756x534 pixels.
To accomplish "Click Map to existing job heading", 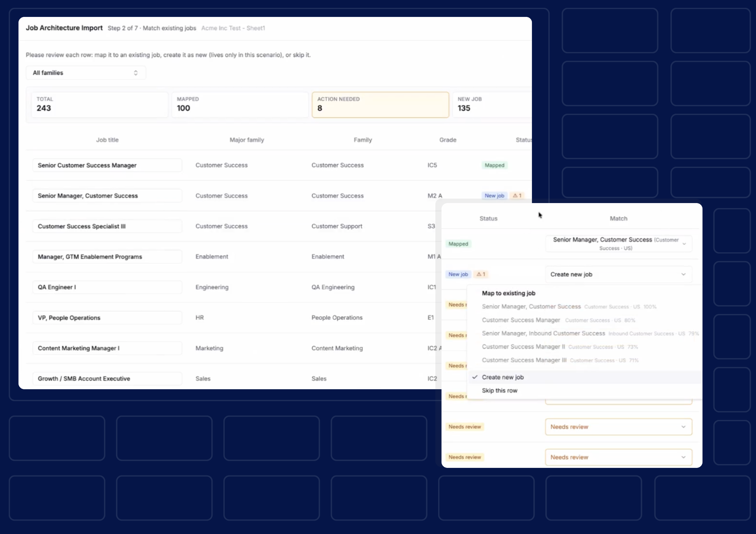I will (509, 293).
